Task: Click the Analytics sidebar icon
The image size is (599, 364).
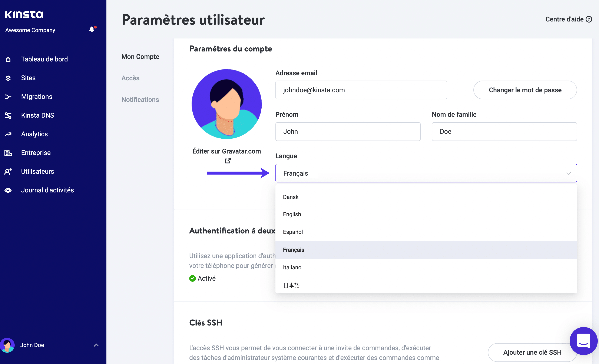Action: click(x=9, y=134)
